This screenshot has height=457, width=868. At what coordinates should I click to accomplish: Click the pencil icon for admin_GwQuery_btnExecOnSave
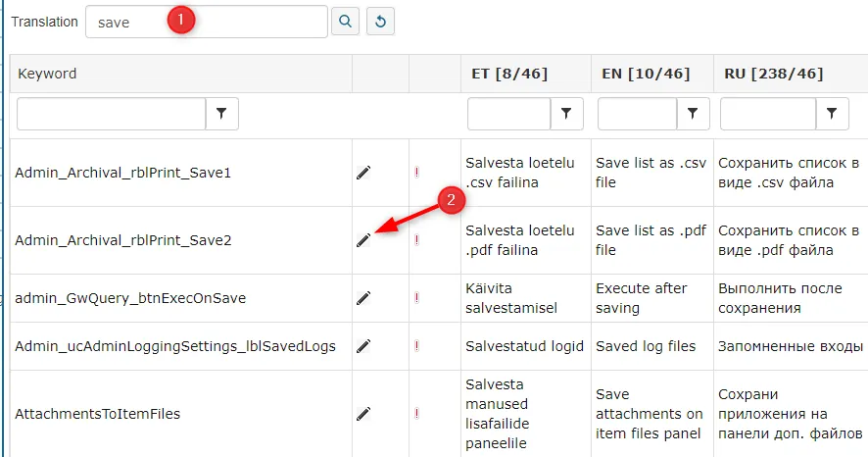coord(363,298)
